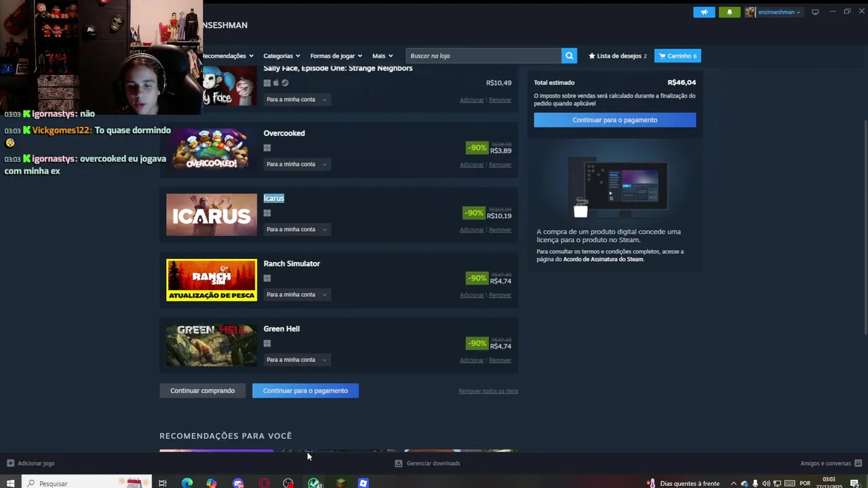Click Continuar para o pagamento in summary panel
Viewport: 868px width, 488px height.
(x=614, y=120)
